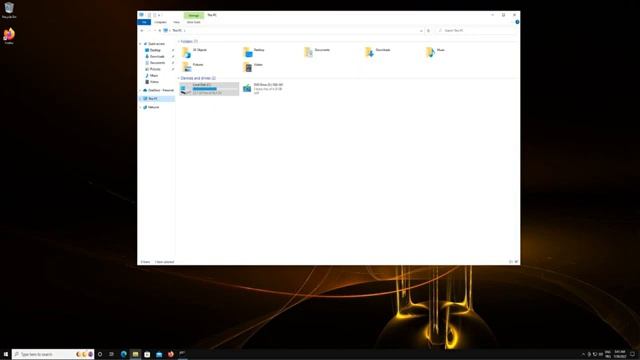Collapse the Devices and drives group
Image resolution: width=640 pixels, height=360 pixels.
[x=179, y=78]
